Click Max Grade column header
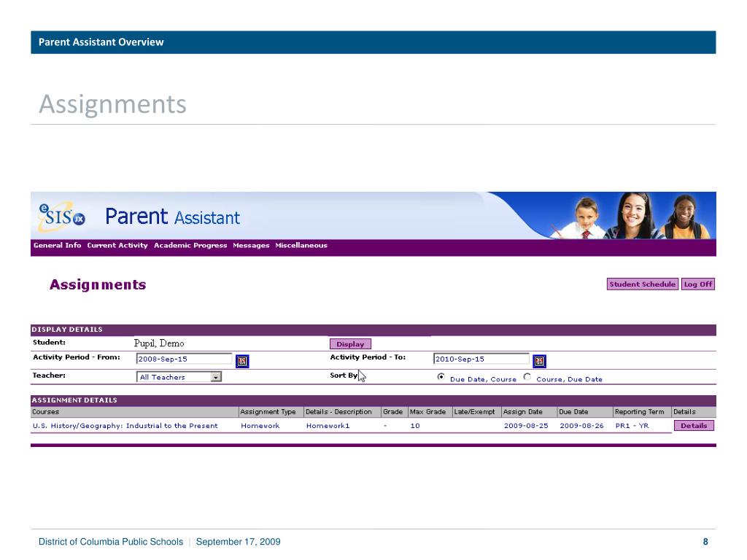The height and width of the screenshot is (560, 747). coord(430,412)
